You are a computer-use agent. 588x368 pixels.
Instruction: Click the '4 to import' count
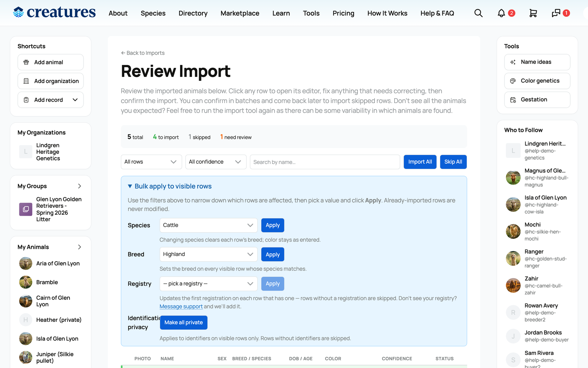[166, 137]
